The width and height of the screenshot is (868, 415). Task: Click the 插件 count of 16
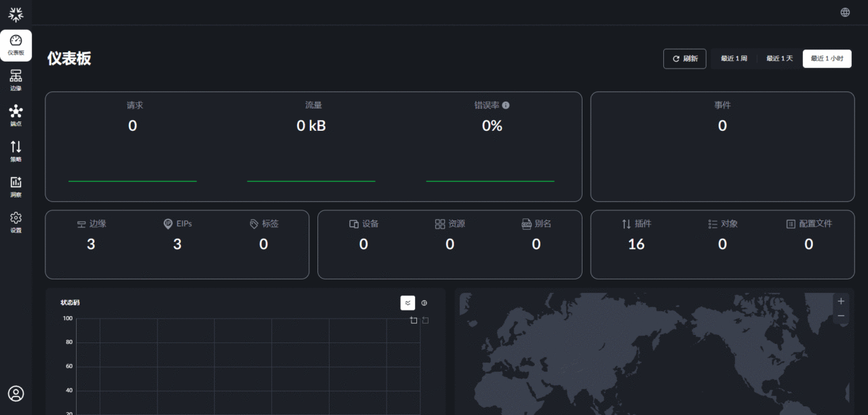coord(636,244)
